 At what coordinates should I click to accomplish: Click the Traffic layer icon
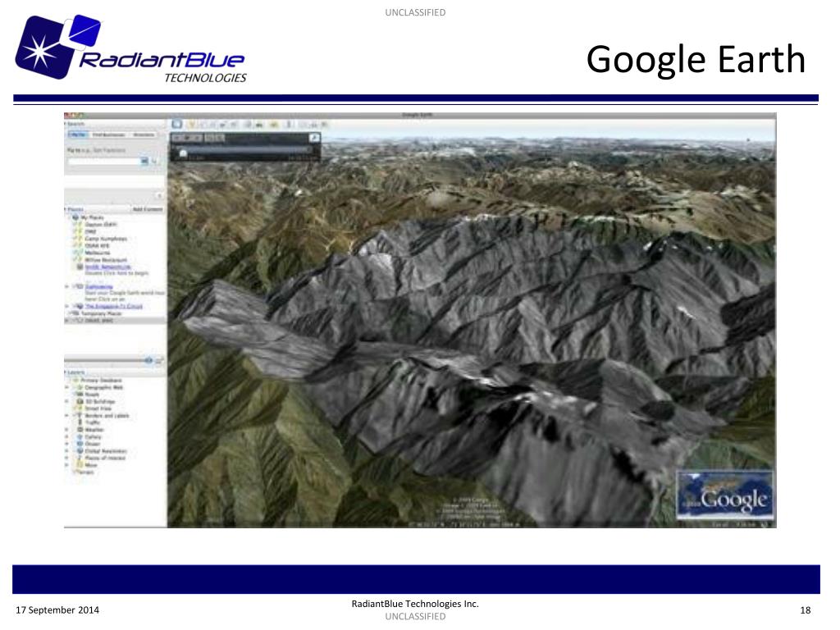(x=80, y=422)
